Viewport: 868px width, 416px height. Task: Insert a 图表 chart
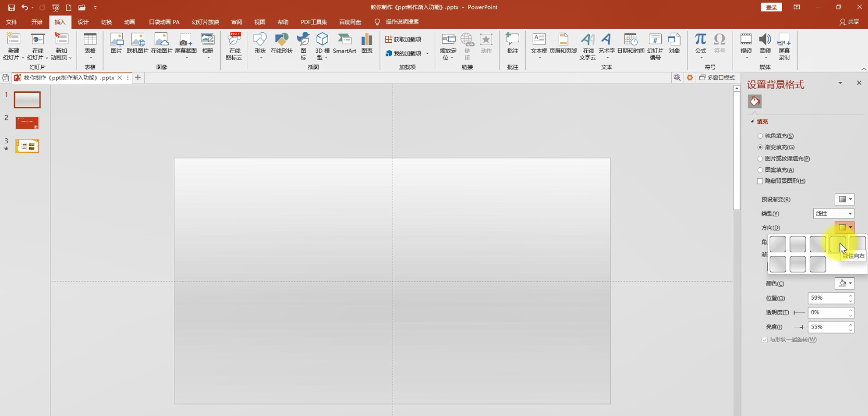point(367,44)
